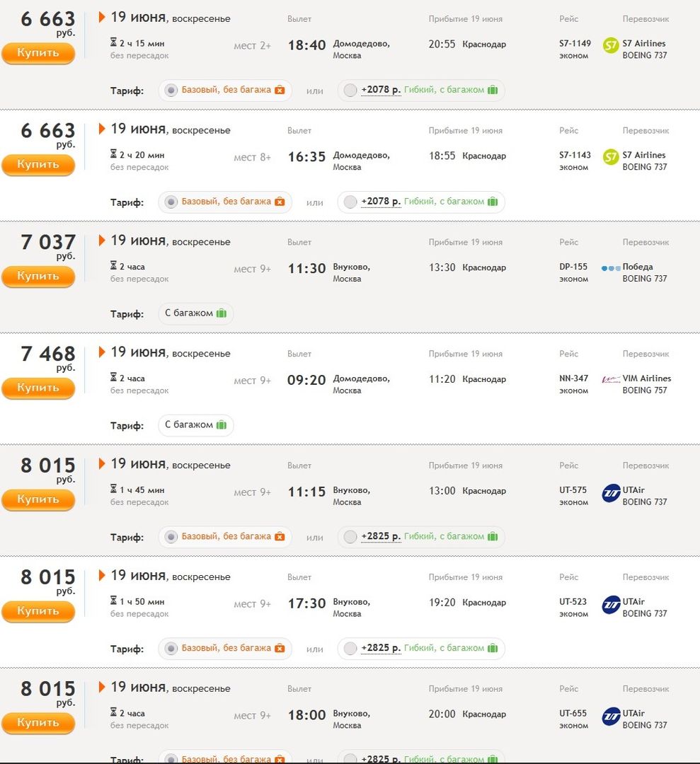This screenshot has height=764, width=700.
Task: Expand the 7 037 руб. flight details triangle
Action: click(102, 241)
